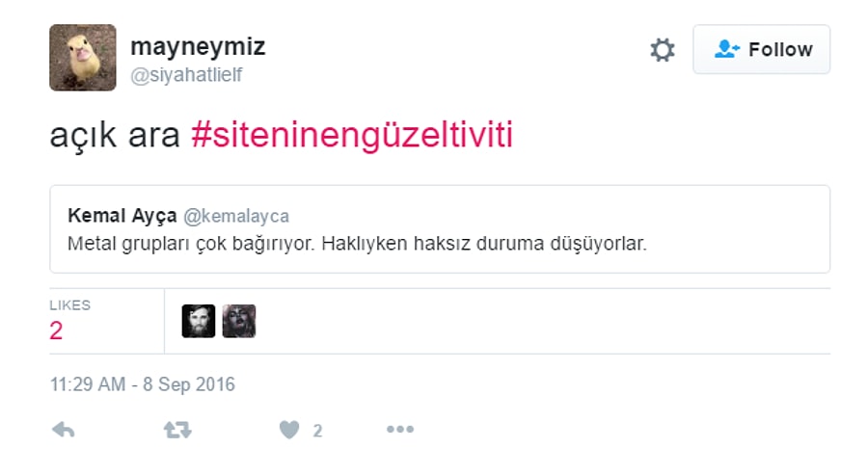The image size is (868, 475).
Task: Open hashtag #siteninengüzeltiviti
Action: [352, 134]
